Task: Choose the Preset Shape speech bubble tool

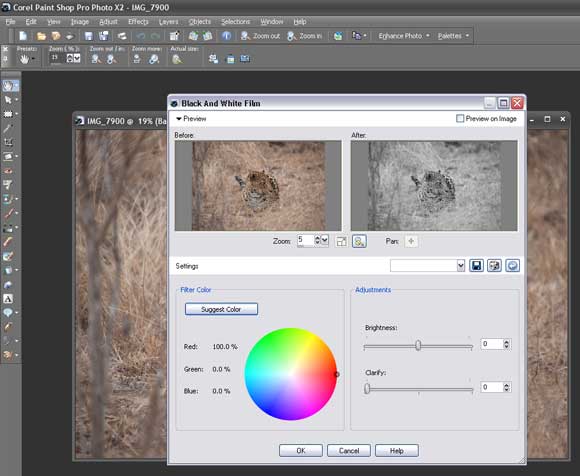Action: [8, 313]
